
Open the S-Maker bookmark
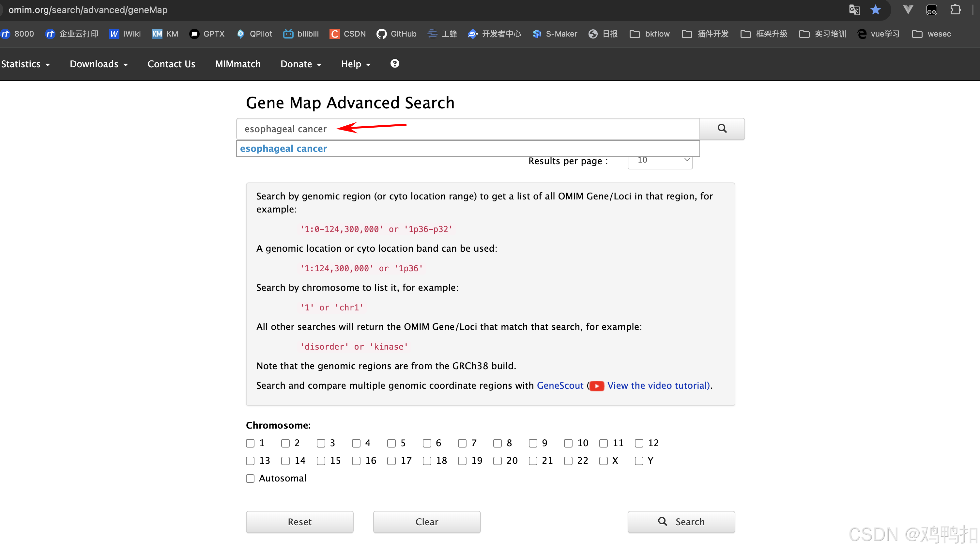coord(555,34)
